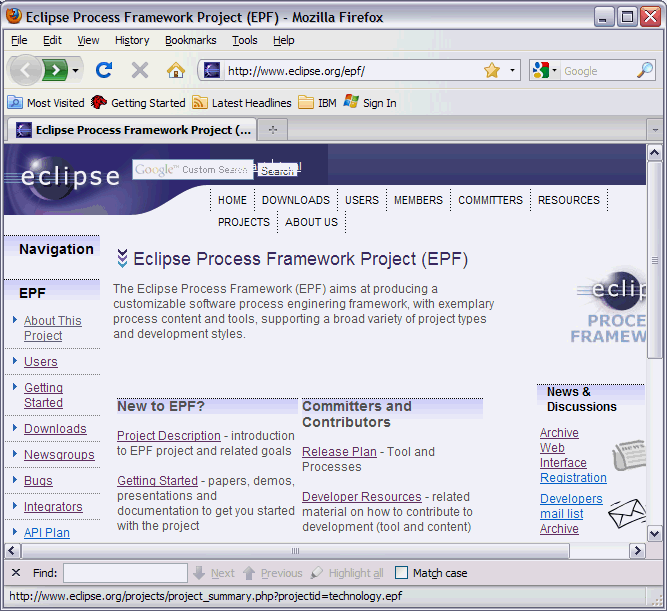The image size is (667, 611).
Task: Go to HOME in the site navigation
Action: coord(232,200)
